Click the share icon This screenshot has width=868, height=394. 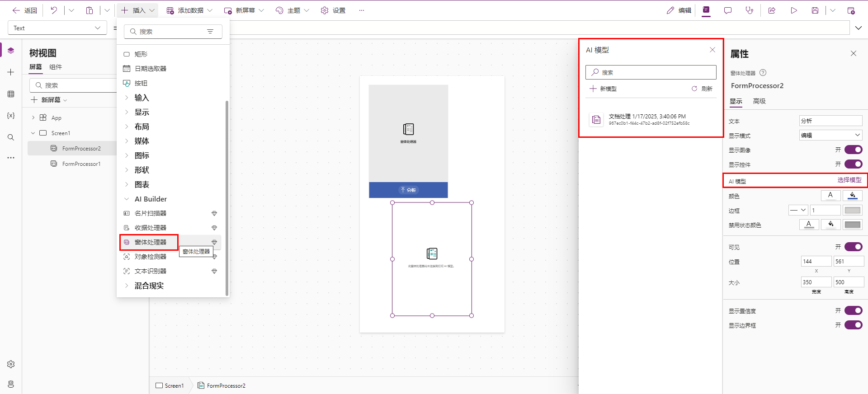coord(772,10)
